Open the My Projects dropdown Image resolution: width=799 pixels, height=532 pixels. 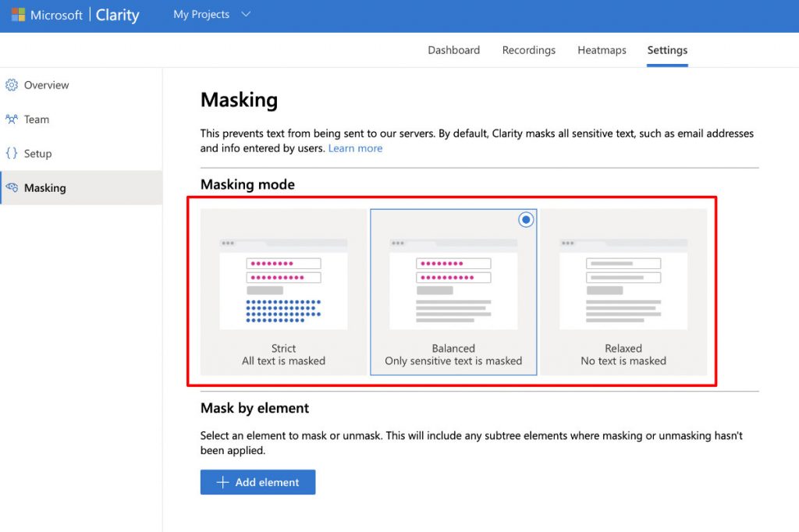(x=211, y=14)
